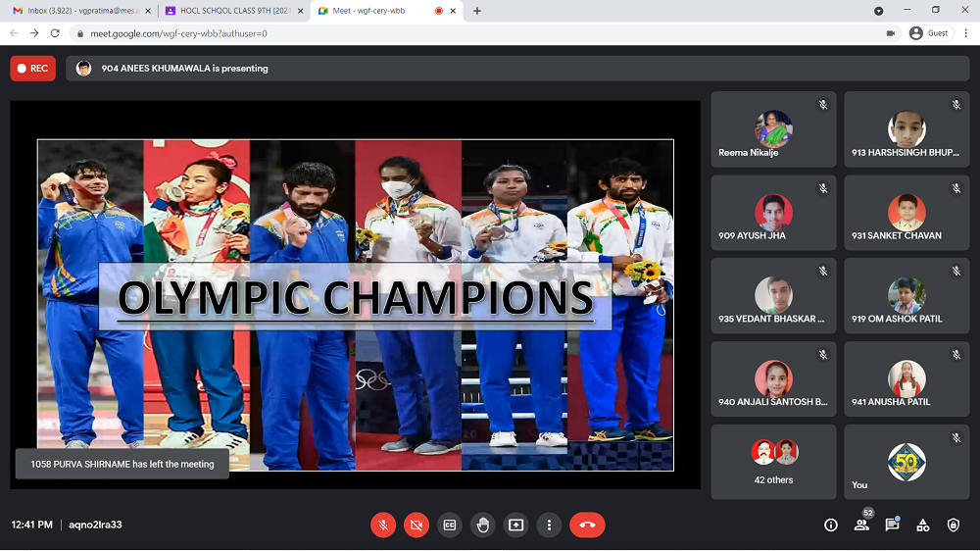Turn on the camera
This screenshot has height=551, width=980.
click(x=416, y=526)
